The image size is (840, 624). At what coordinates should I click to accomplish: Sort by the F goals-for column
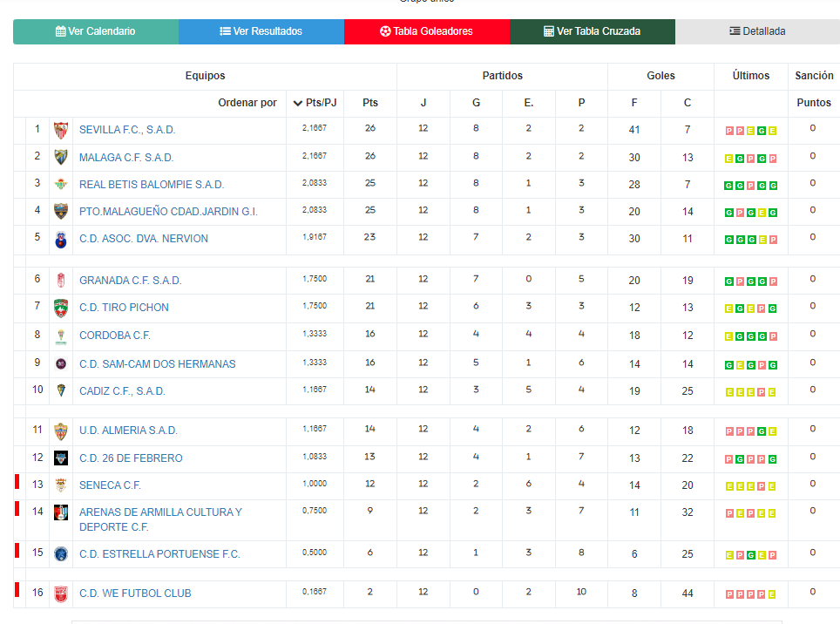pyautogui.click(x=634, y=103)
